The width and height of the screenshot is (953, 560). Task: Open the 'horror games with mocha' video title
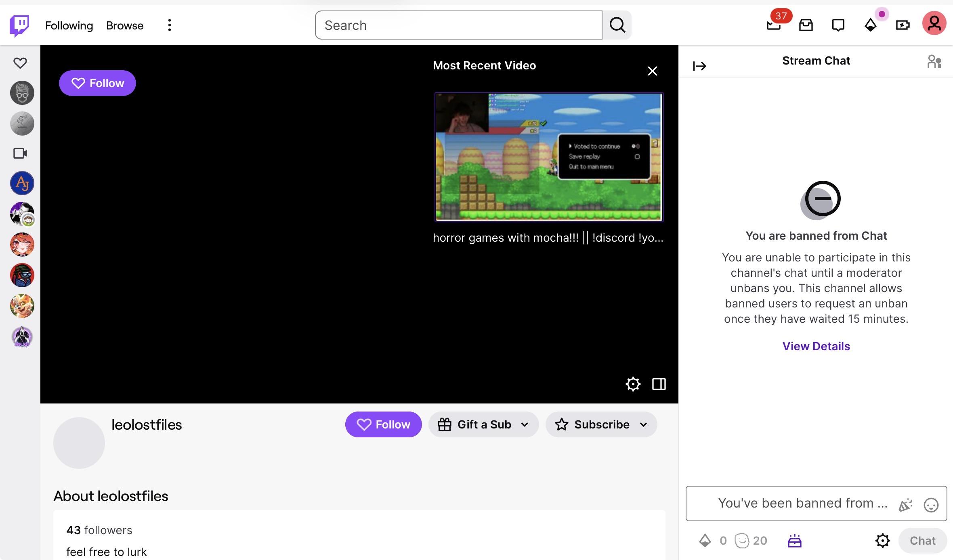(548, 238)
